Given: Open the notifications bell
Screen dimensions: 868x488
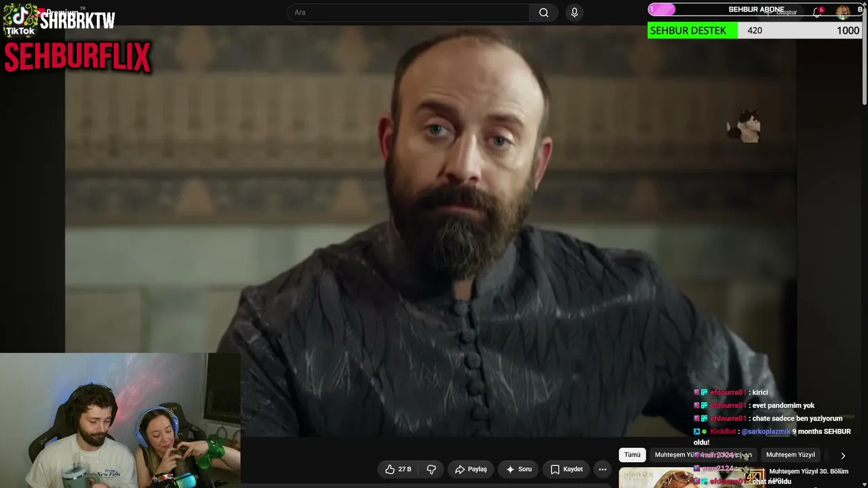Looking at the screenshot, I should [x=818, y=12].
